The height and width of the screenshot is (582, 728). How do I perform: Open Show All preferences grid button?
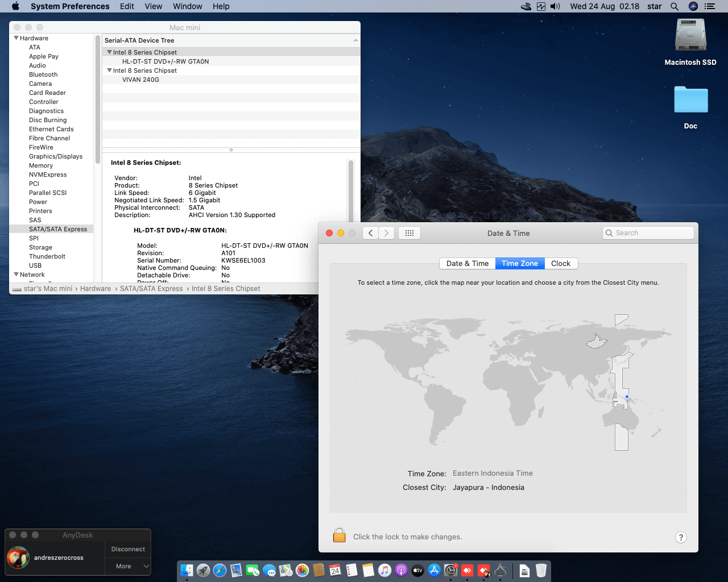click(409, 233)
